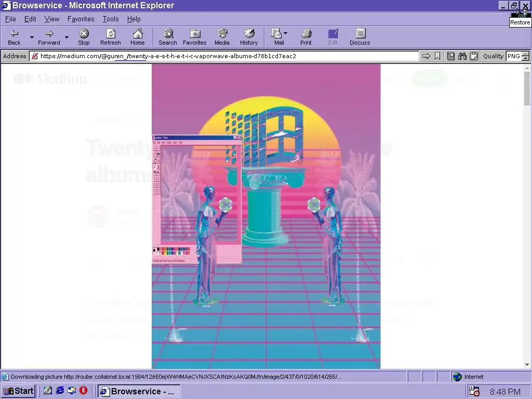This screenshot has width=532, height=399.
Task: Open Outlook Express quick launch icon
Action: point(72,391)
